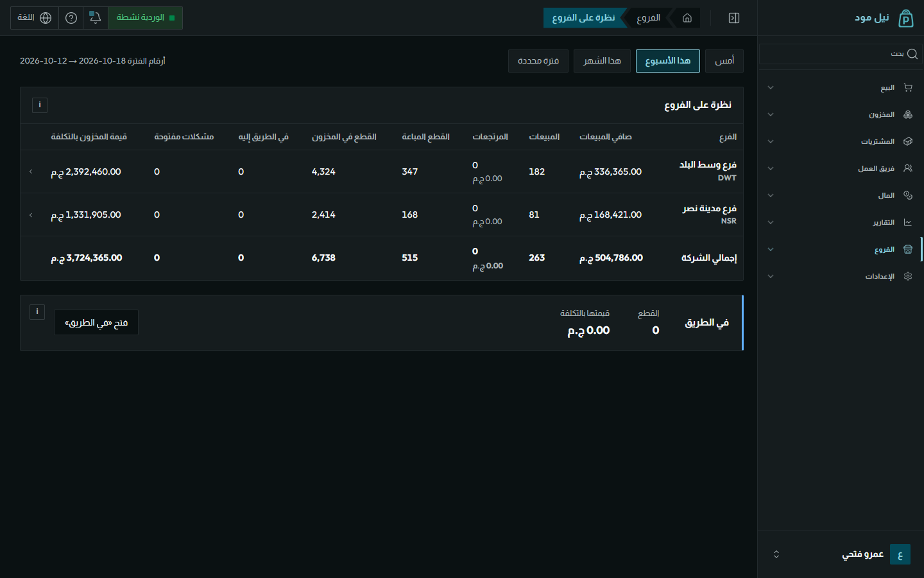The height and width of the screenshot is (578, 924).
Task: Collapse the sidebar panel toggle icon
Action: [x=734, y=18]
